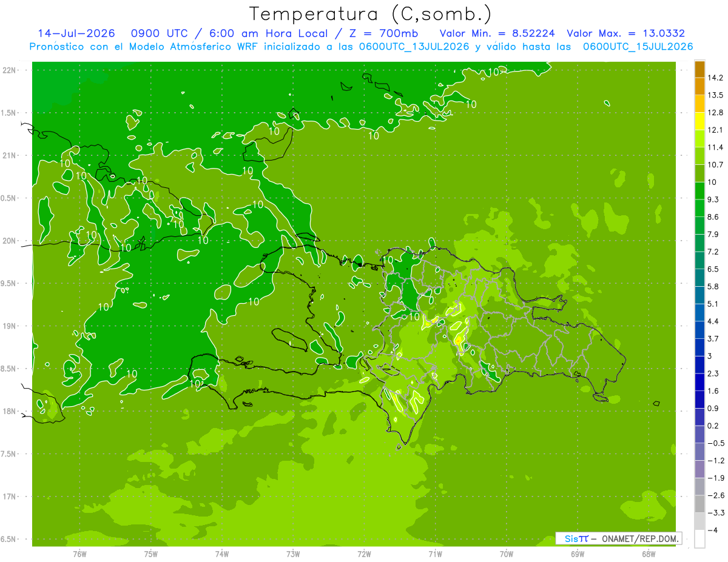Pick the white swatch below -4 in colorbar
Viewport: 728px width, 562px height.
pyautogui.click(x=699, y=538)
